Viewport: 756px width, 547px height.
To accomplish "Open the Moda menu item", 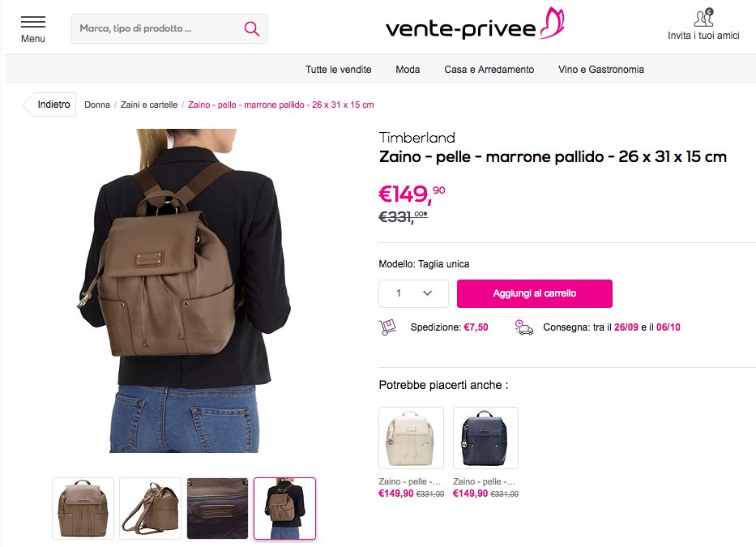I will 408,70.
